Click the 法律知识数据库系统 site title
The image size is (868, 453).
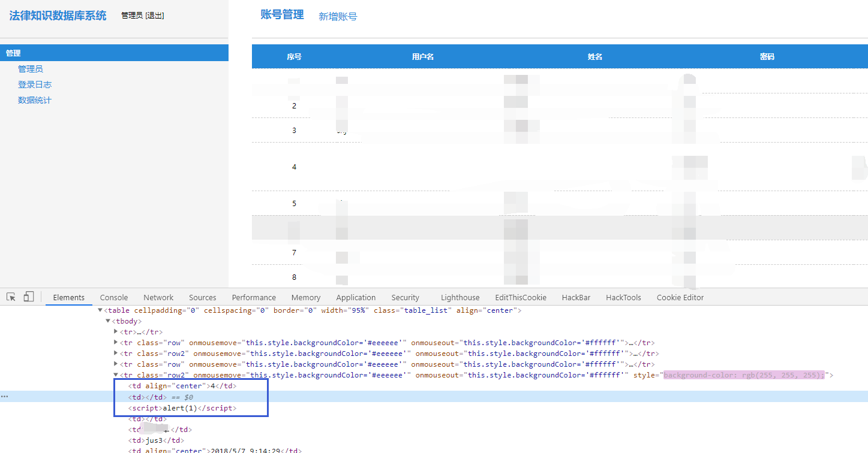[x=58, y=16]
